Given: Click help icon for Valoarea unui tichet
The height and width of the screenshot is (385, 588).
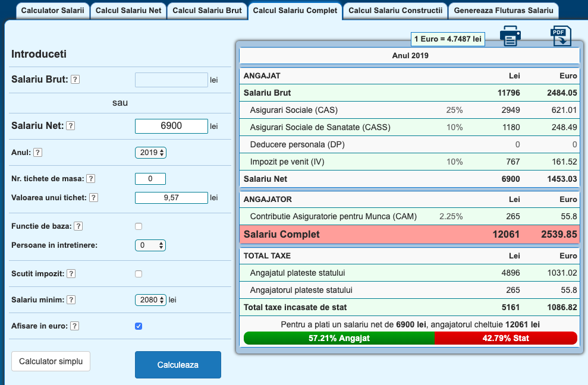Looking at the screenshot, I should tap(93, 198).
